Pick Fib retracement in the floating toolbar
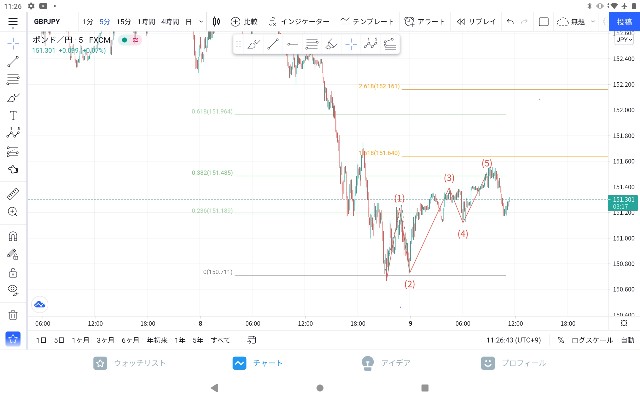The image size is (640, 400). click(312, 44)
